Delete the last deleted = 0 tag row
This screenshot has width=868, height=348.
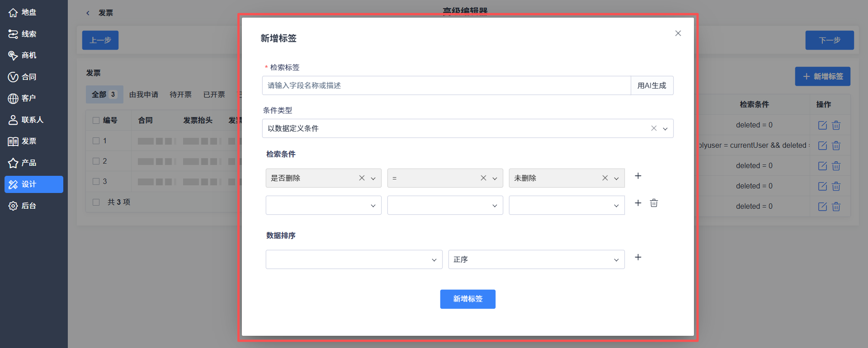[x=836, y=207]
